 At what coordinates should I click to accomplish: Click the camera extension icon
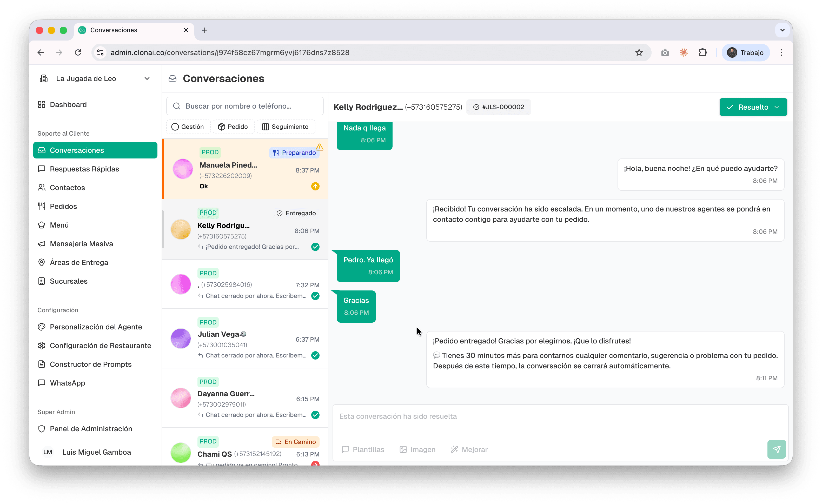pos(665,52)
